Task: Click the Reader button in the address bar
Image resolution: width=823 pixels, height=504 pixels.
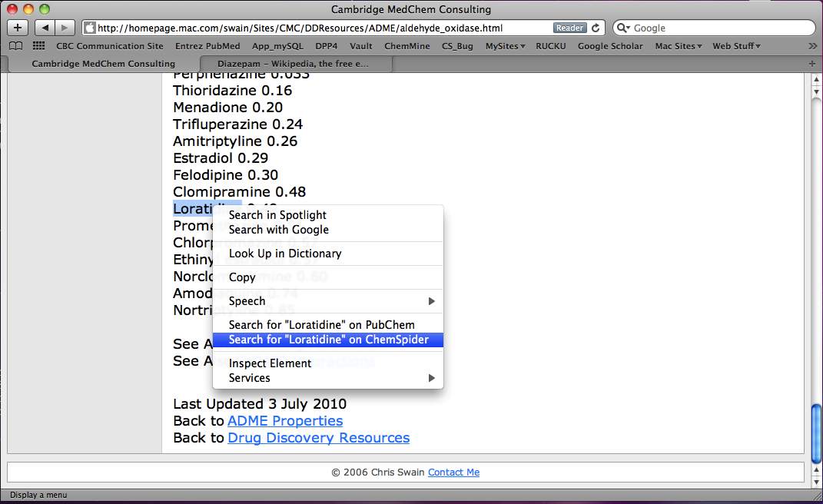Action: coord(569,28)
